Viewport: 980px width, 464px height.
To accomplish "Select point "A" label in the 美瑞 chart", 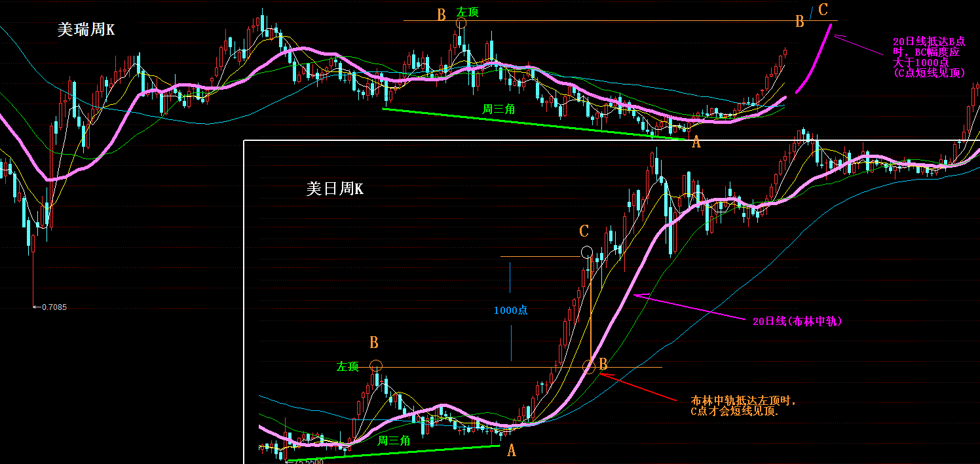I will [x=696, y=142].
